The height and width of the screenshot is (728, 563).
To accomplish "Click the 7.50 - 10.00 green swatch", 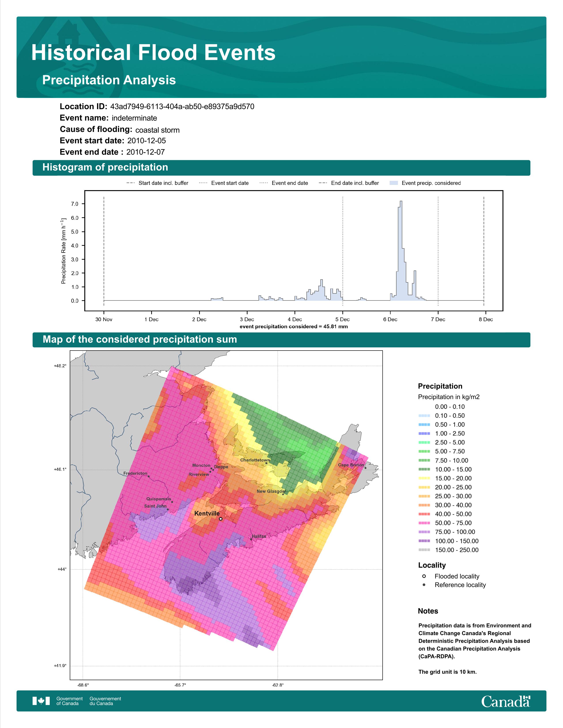I will coord(424,460).
